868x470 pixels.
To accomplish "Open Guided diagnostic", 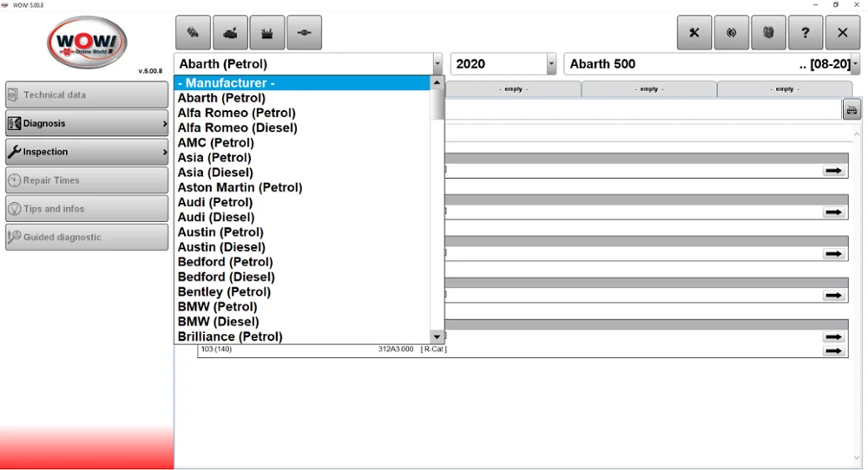I will [x=87, y=238].
